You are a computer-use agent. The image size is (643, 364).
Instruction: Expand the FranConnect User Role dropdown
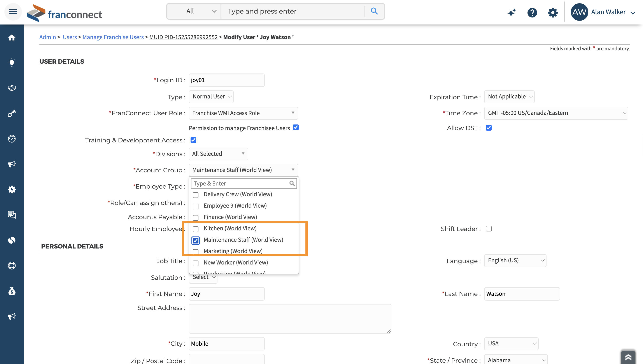point(243,113)
